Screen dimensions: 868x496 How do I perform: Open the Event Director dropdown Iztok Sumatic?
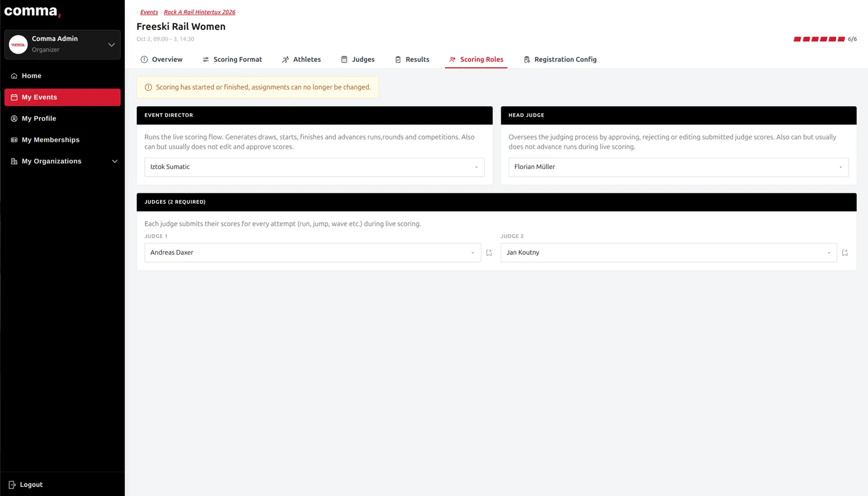point(314,167)
